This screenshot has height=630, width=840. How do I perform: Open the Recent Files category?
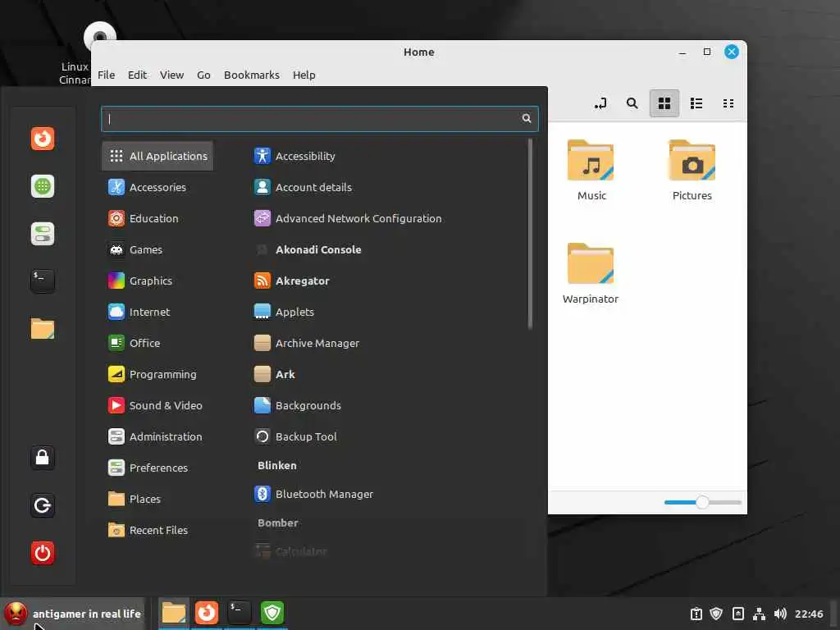point(157,530)
